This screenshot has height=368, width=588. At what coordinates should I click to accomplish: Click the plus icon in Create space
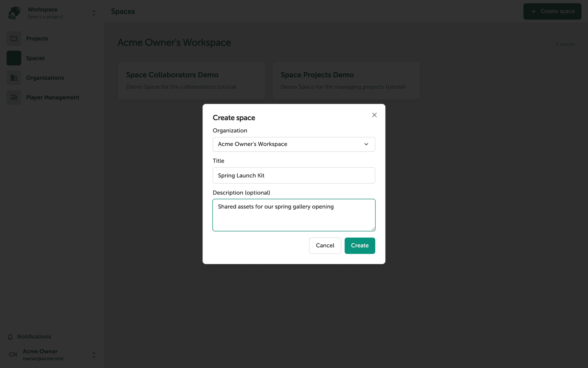(533, 11)
